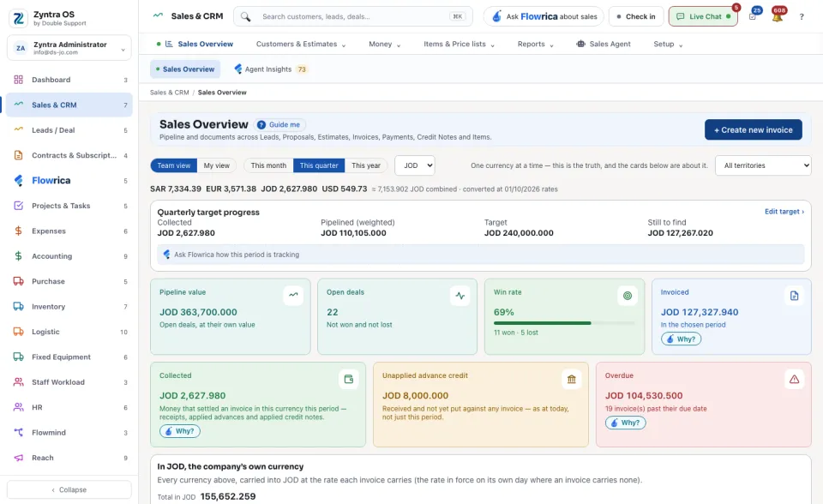
Task: Open Live Chat
Action: click(703, 17)
